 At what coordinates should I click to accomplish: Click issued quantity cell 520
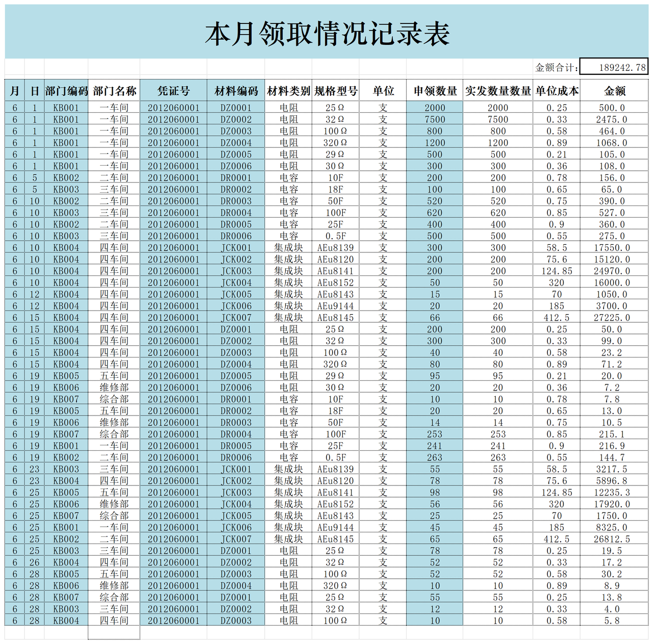point(498,201)
